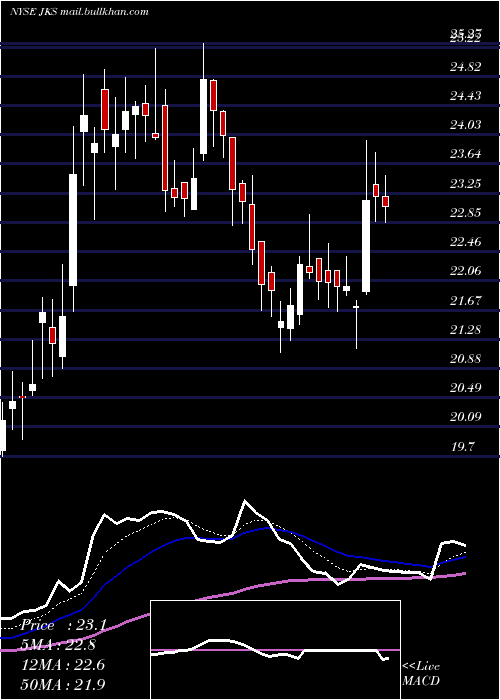The image size is (500, 700).
Task: Click the 12MA : 22.6 legend entry
Action: pyautogui.click(x=63, y=665)
